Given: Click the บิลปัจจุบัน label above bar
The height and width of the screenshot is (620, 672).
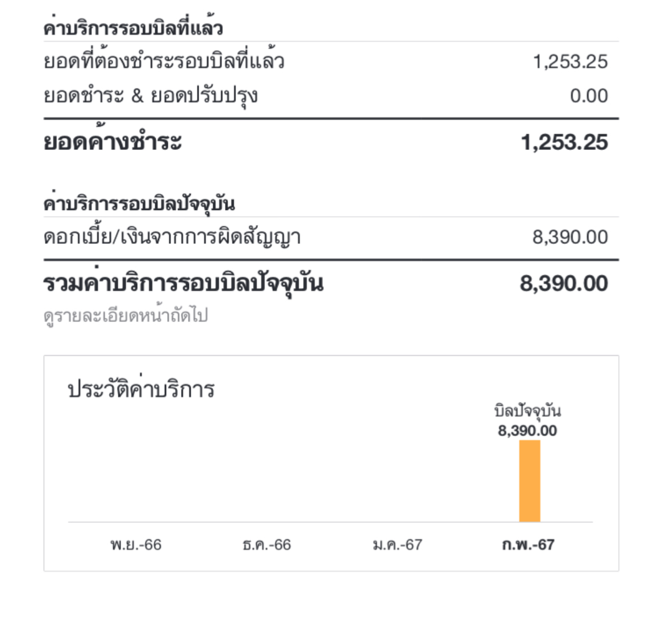Looking at the screenshot, I should [527, 411].
